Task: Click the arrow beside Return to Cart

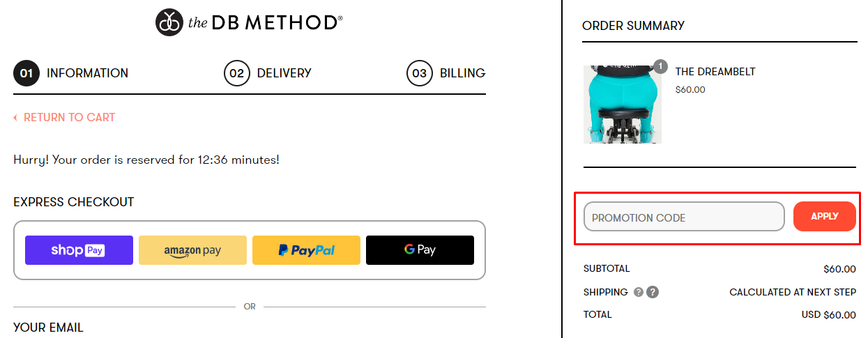Action: [x=15, y=118]
